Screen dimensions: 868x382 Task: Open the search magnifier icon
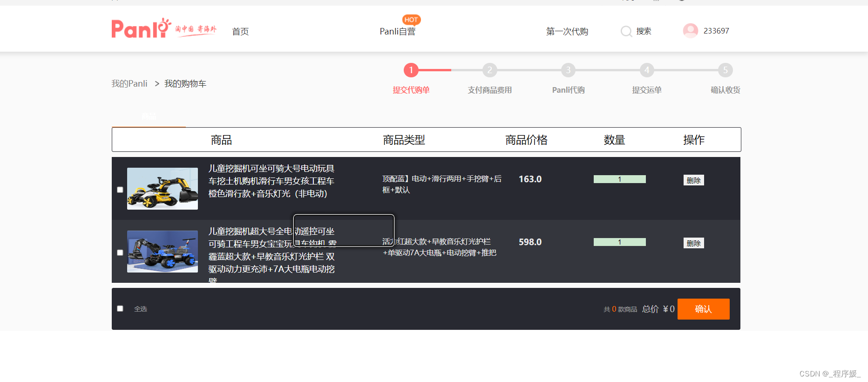(x=626, y=31)
